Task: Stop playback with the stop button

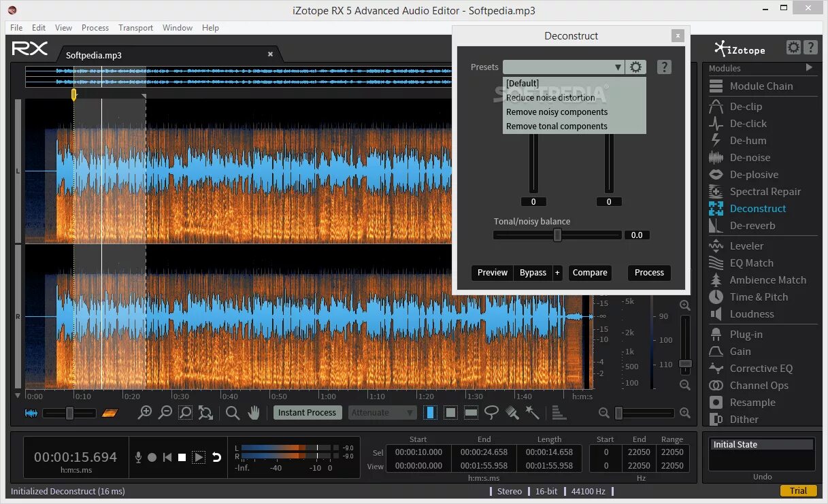Action: [182, 457]
